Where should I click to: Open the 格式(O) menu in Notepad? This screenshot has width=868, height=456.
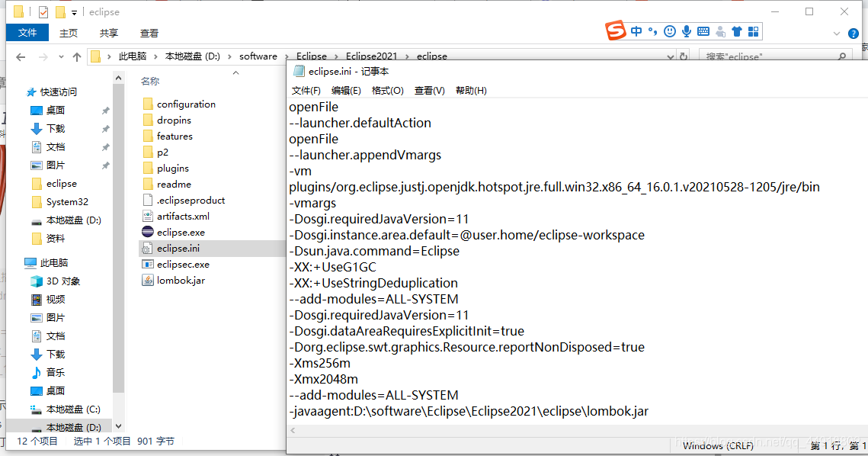(388, 90)
